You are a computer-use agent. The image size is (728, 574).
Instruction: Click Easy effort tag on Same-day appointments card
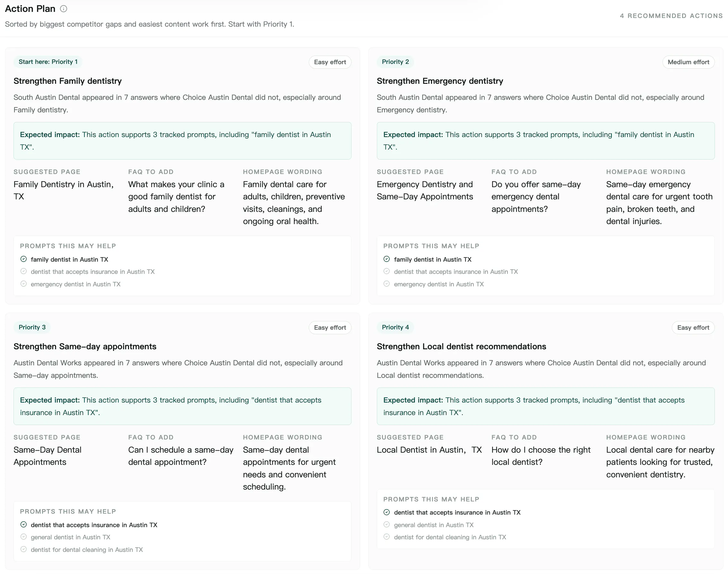point(330,328)
